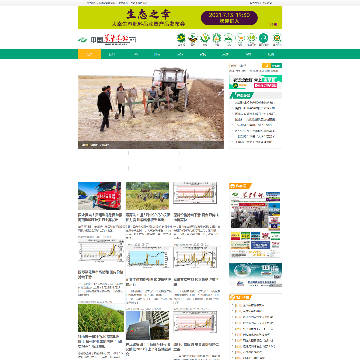Open the large tractor plowing field photo

tap(151, 105)
